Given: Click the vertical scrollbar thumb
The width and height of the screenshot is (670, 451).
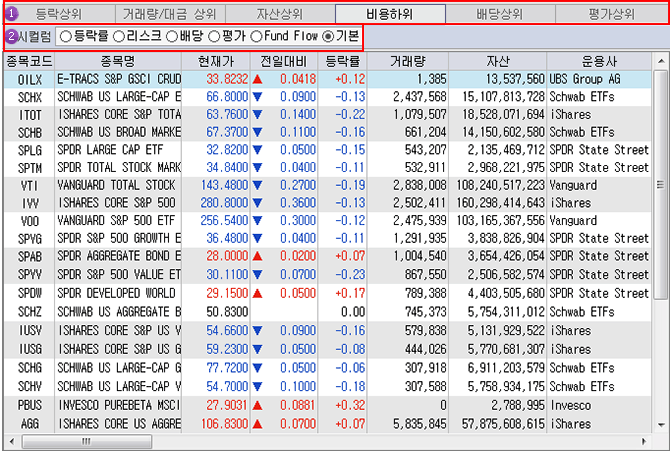Looking at the screenshot, I should (661, 185).
